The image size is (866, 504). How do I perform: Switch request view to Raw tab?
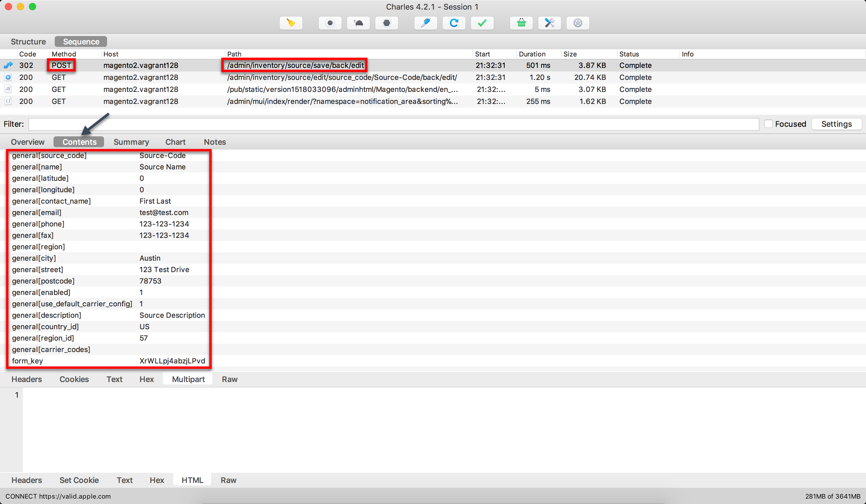click(x=229, y=379)
